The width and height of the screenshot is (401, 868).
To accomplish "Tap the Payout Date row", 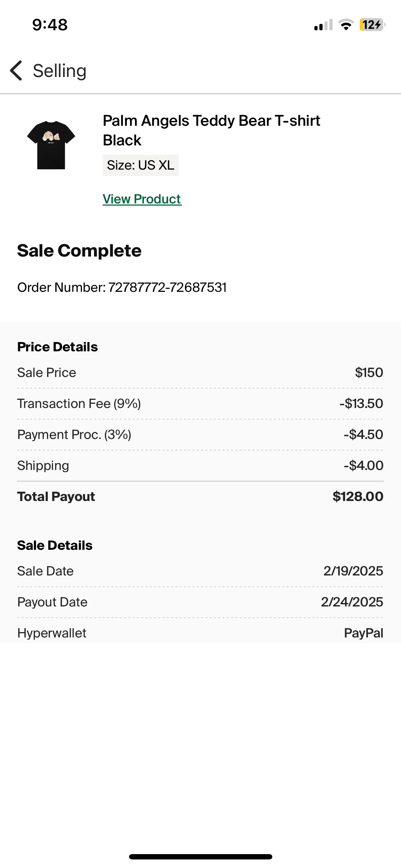I will tap(200, 602).
